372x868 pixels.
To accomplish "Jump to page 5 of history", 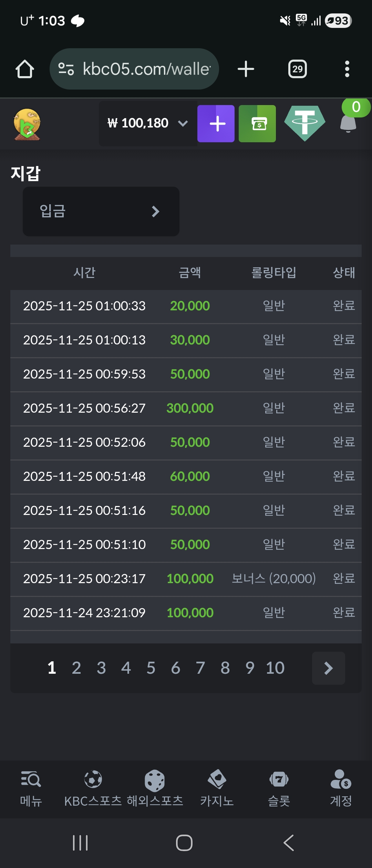I will pyautogui.click(x=151, y=668).
